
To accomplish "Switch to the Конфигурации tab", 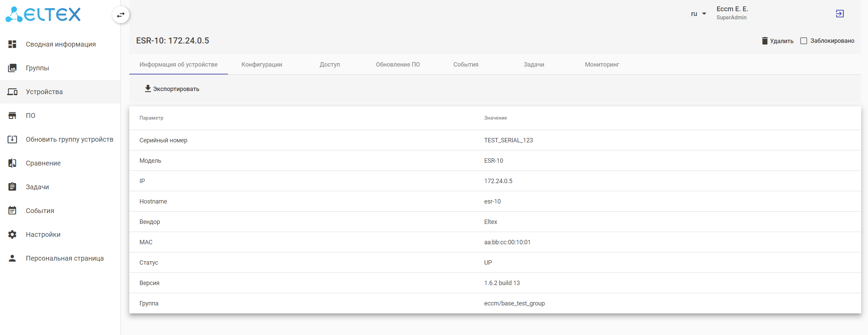I will pos(262,65).
